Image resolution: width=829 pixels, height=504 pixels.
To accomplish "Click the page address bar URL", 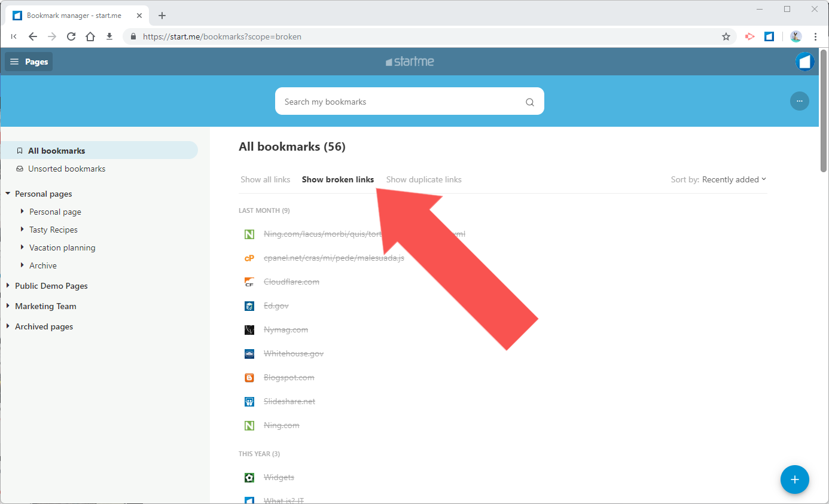I will click(x=222, y=36).
